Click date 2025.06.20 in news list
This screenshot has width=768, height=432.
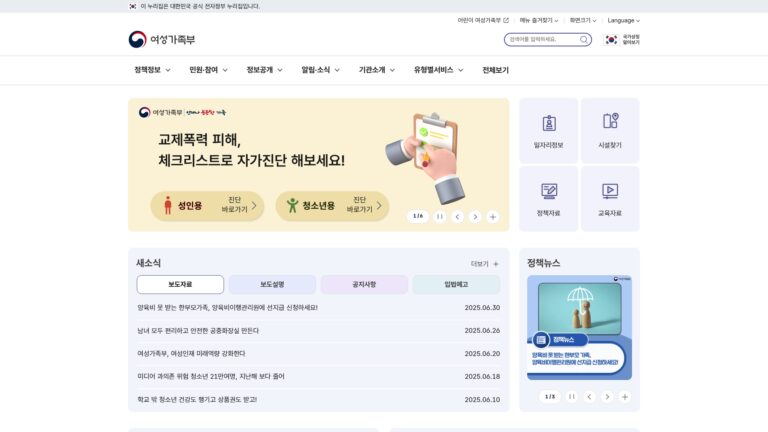coord(482,353)
